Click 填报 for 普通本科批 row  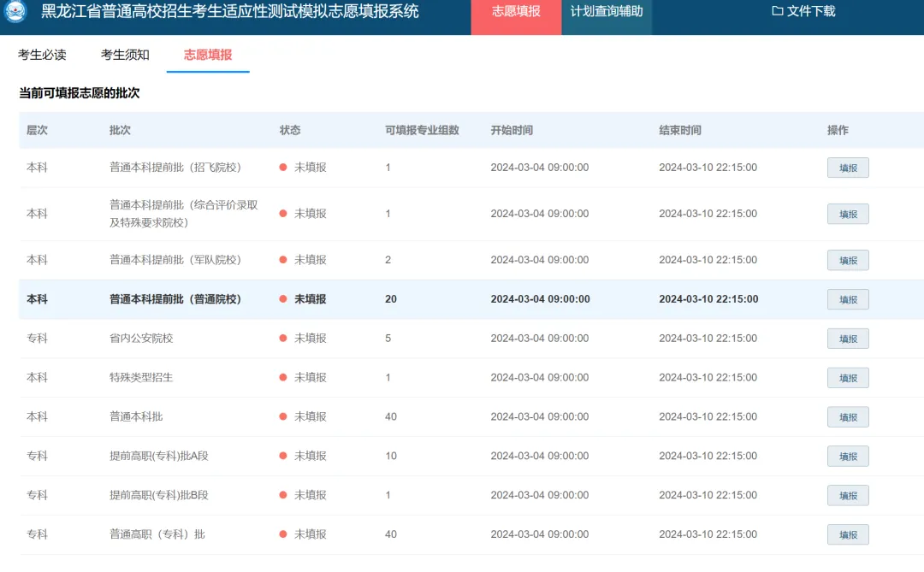click(848, 418)
